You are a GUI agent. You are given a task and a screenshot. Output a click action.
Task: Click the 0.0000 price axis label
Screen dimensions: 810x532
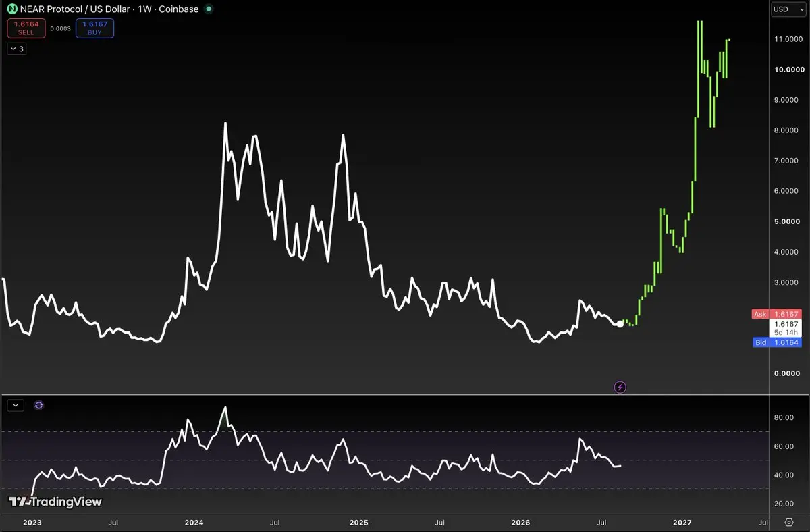(x=786, y=373)
